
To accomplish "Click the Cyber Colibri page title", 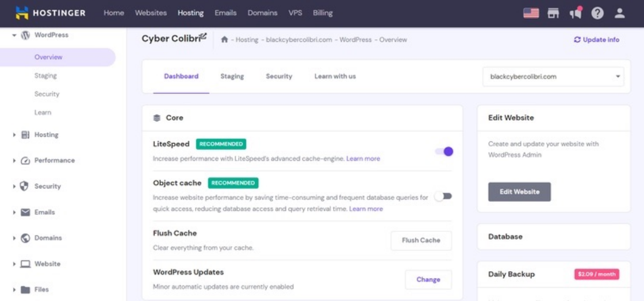I will coord(170,38).
